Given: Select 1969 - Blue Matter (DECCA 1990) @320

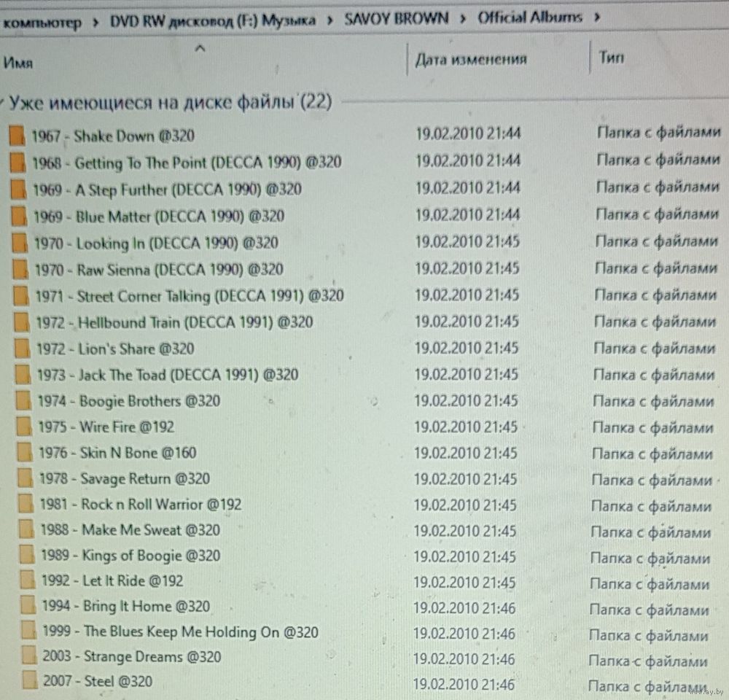Looking at the screenshot, I should [x=159, y=217].
